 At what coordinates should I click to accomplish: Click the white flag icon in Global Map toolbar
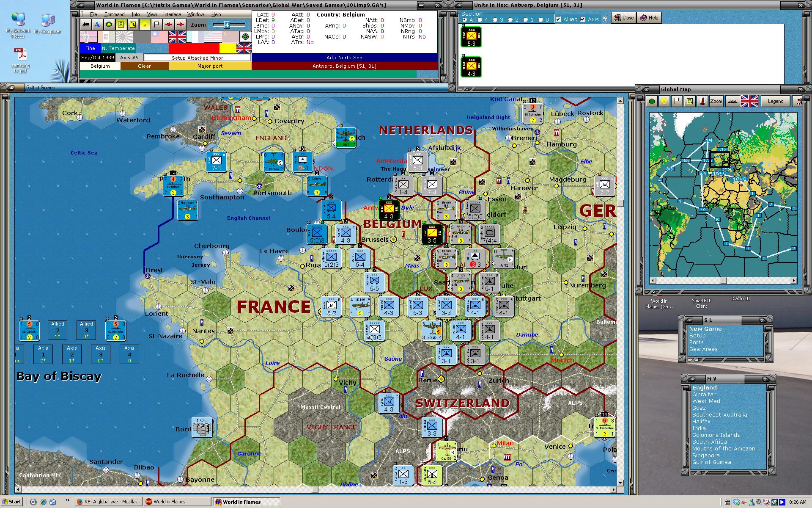tap(677, 101)
